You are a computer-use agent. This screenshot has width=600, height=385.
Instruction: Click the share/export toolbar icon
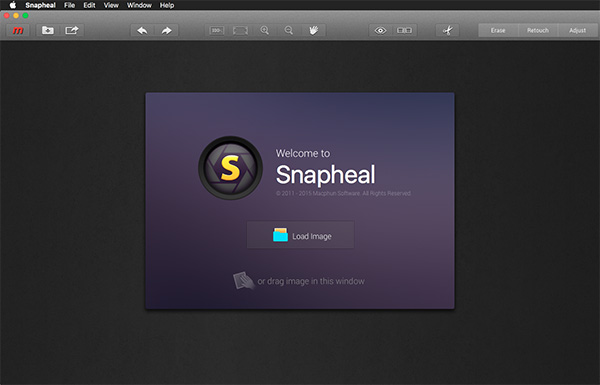72,30
